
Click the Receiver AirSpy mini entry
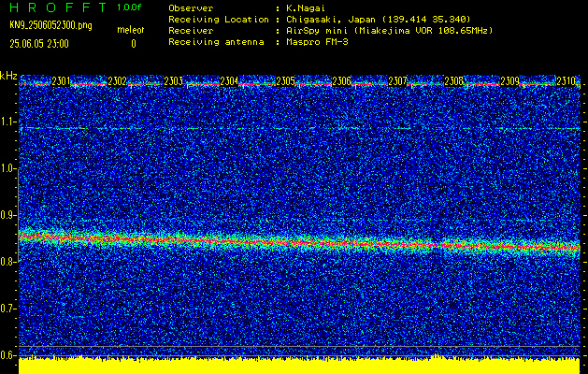pos(389,30)
